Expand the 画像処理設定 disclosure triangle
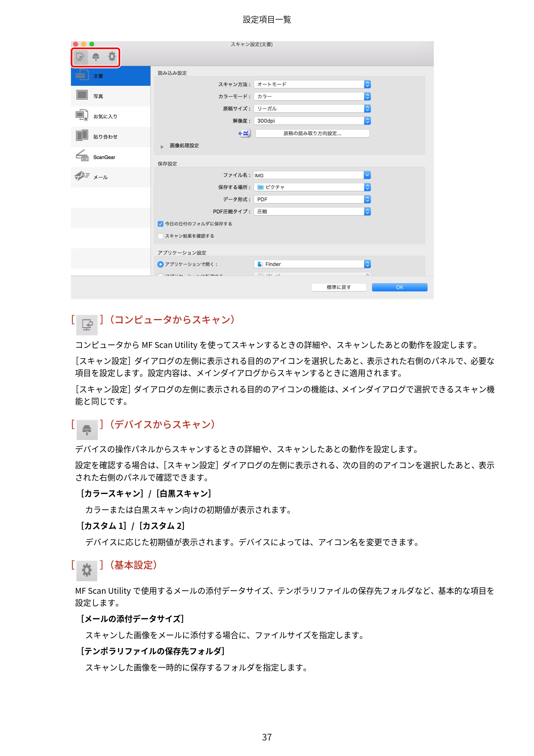The width and height of the screenshot is (534, 756). tap(162, 147)
